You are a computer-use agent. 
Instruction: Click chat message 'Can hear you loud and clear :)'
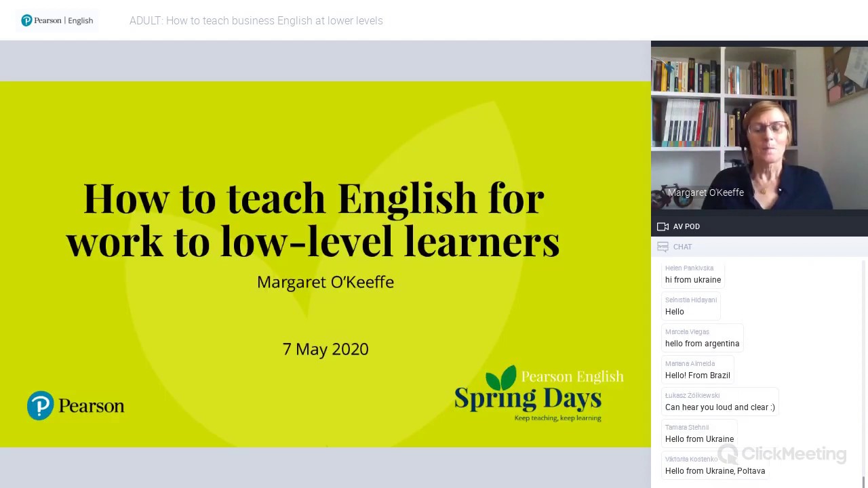click(720, 407)
